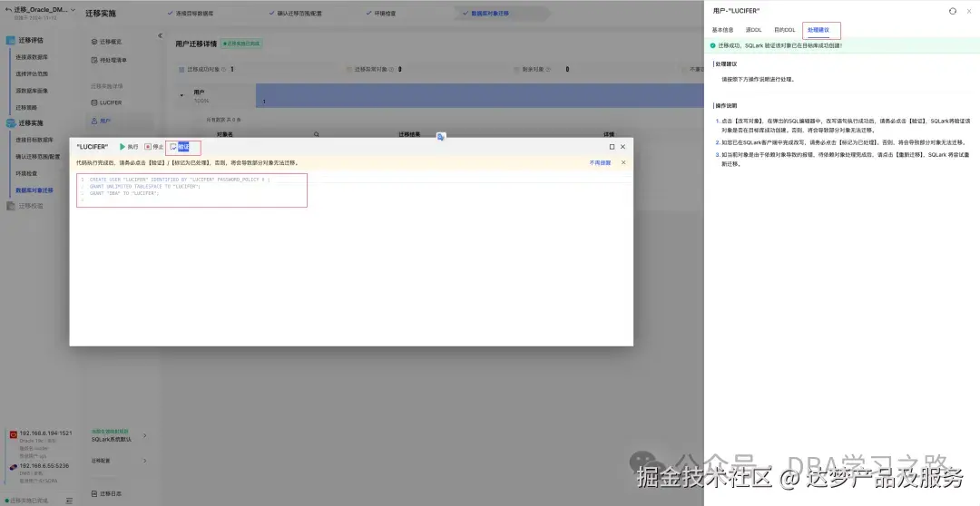Open the 迁移日志 log
The width and height of the screenshot is (980, 506).
click(106, 493)
